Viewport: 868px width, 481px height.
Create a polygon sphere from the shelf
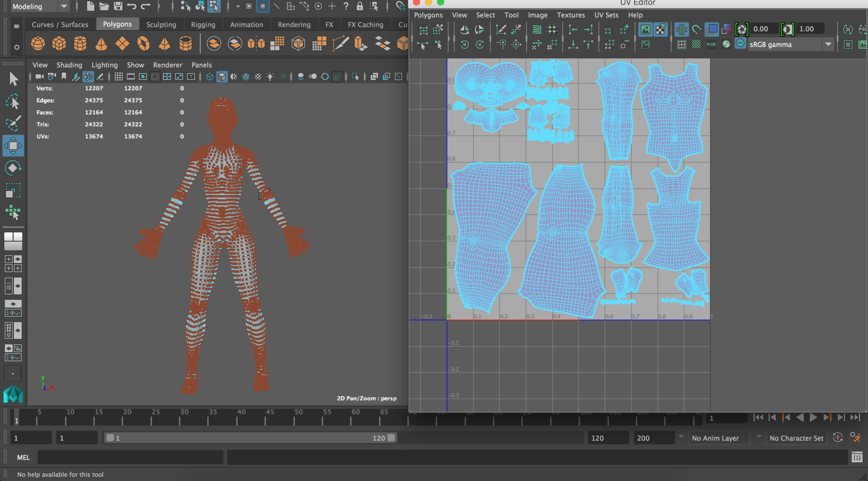tap(38, 43)
